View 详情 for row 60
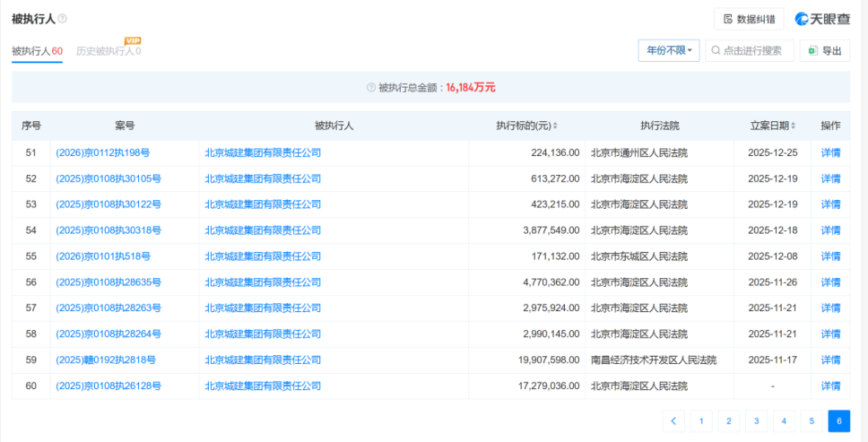This screenshot has width=868, height=442. [x=830, y=386]
